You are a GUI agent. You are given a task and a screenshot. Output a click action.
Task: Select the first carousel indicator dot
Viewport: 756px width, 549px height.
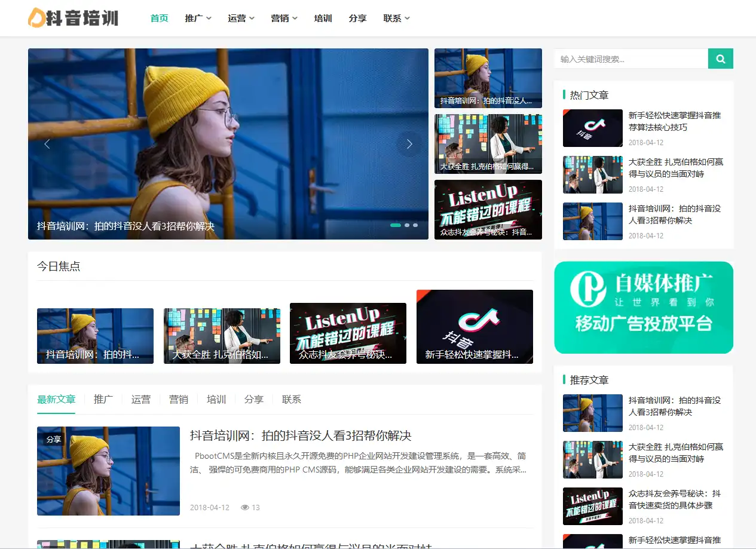396,225
